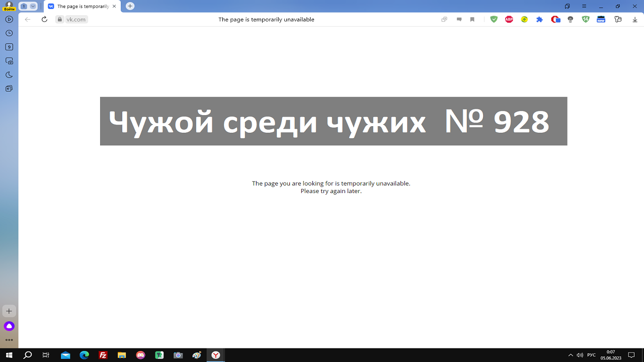Screen dimensions: 644x362
Task: Open a new tab with the plus button
Action: point(130,6)
